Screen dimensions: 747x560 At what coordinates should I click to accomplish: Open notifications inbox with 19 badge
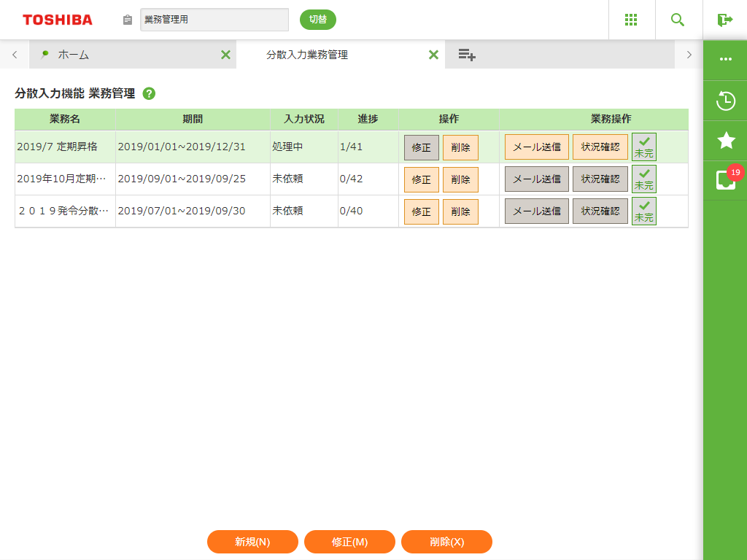coord(725,179)
